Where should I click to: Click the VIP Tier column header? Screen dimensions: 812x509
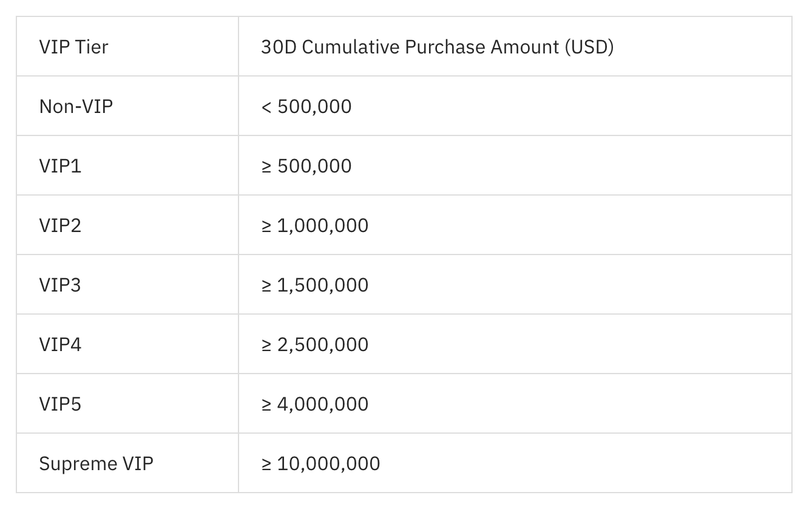[x=127, y=47]
